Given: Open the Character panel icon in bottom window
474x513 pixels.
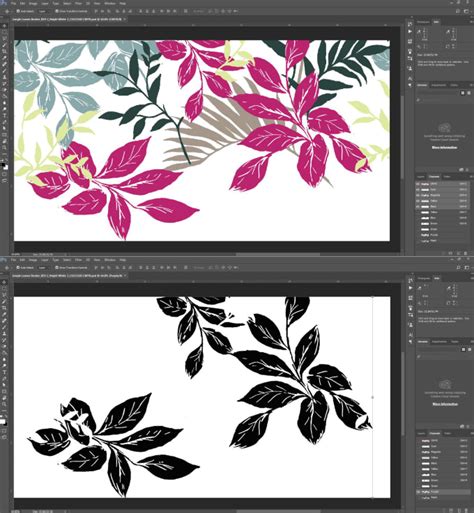Looking at the screenshot, I should click(x=410, y=335).
